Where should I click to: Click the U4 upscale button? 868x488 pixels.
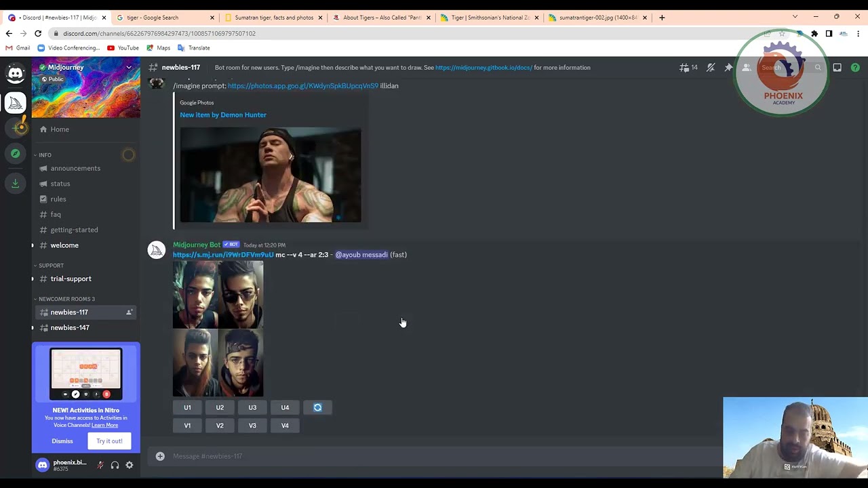285,407
